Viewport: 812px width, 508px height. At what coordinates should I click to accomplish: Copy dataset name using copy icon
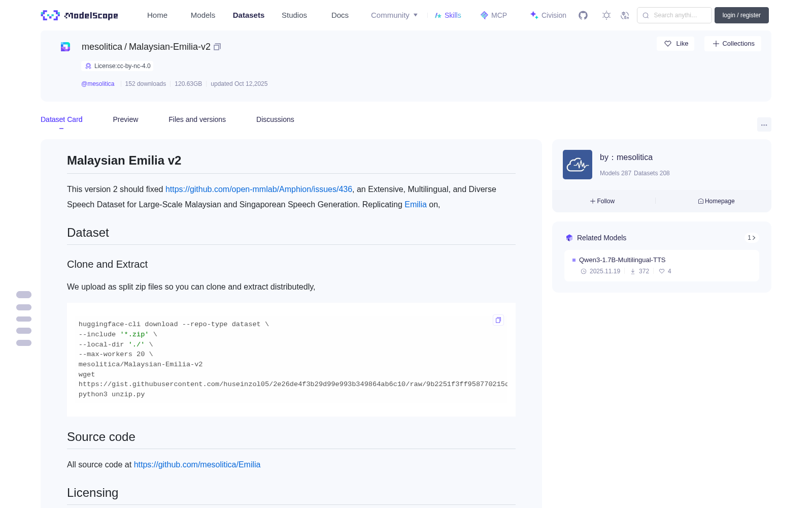[x=217, y=47]
